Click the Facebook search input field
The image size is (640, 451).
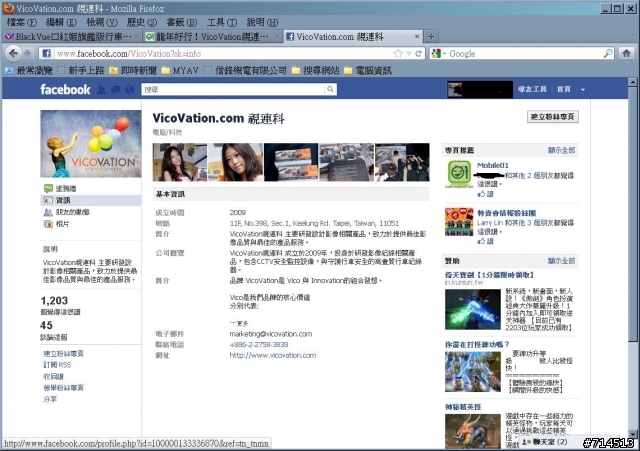point(233,89)
